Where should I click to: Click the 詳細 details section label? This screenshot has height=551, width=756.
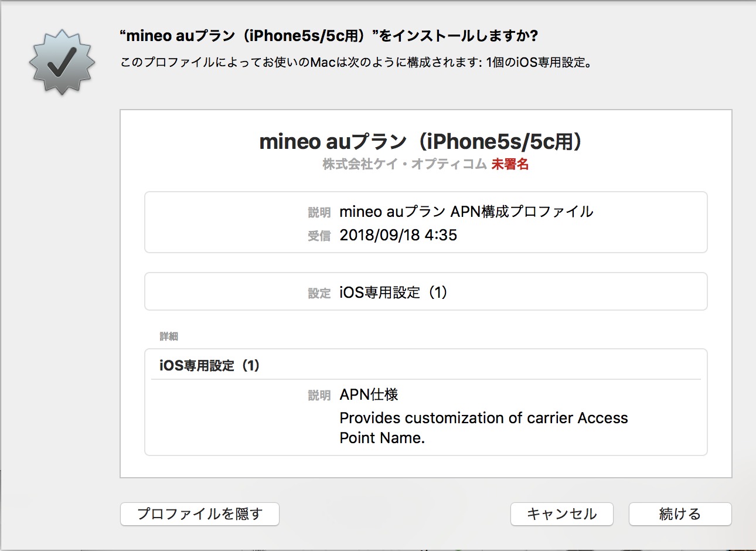(x=169, y=336)
